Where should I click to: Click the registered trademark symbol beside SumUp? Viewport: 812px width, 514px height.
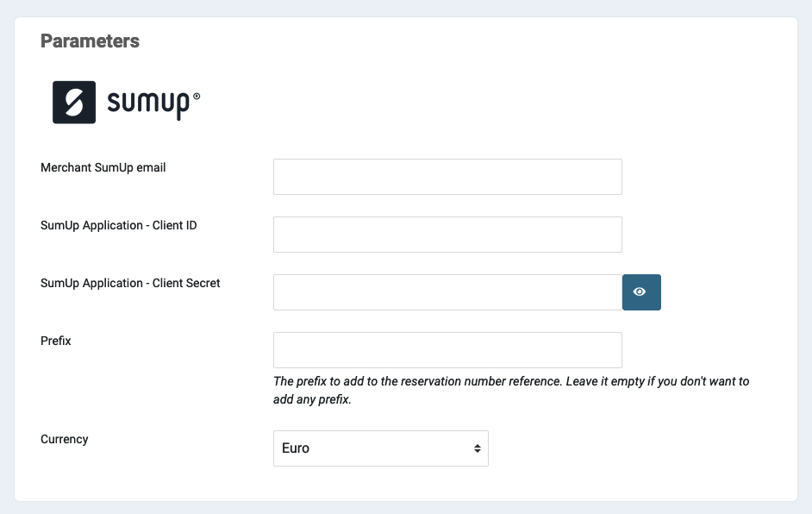click(197, 97)
